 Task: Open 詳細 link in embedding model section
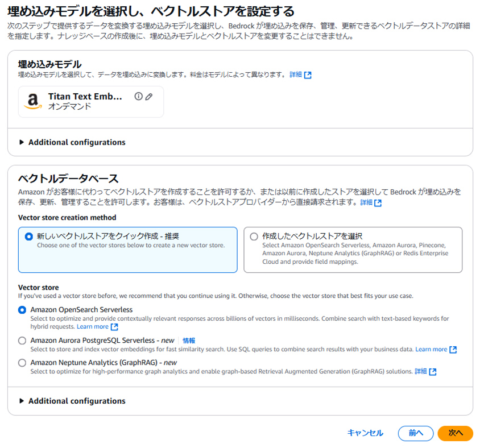point(295,74)
